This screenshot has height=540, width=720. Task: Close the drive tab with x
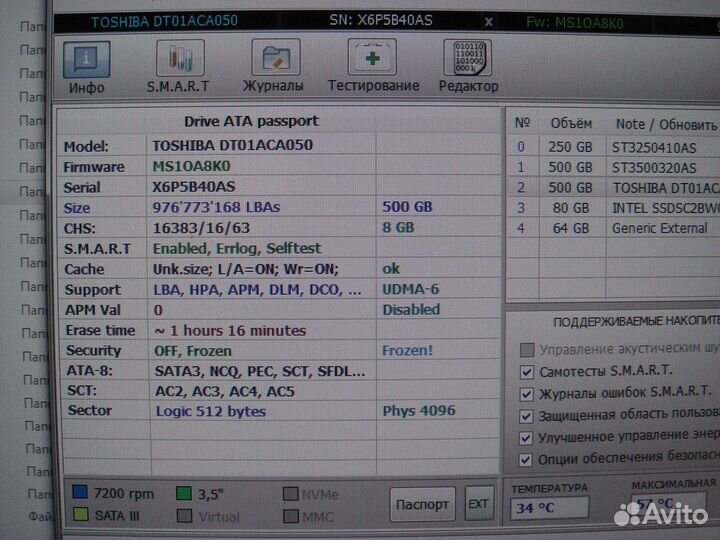pos(489,22)
